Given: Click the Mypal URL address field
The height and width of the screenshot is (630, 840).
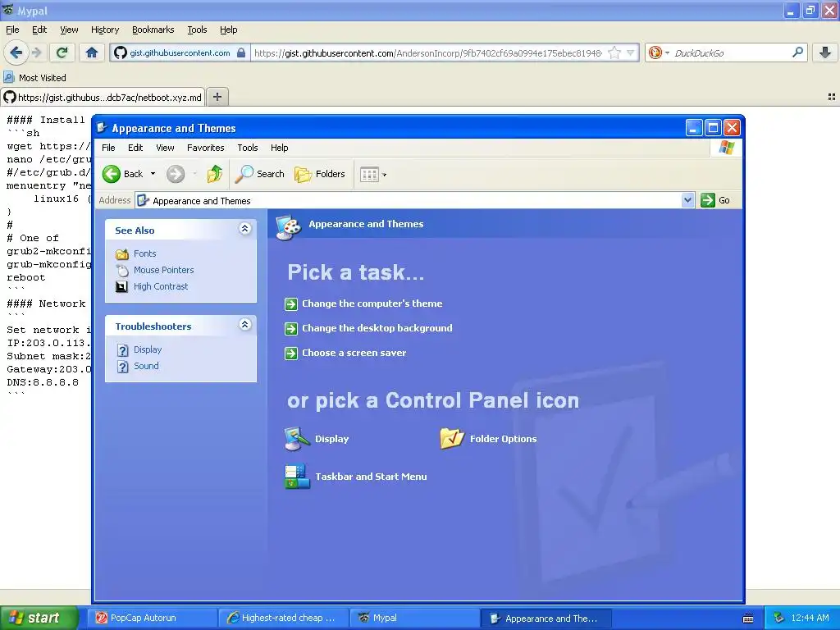Looking at the screenshot, I should tap(428, 52).
